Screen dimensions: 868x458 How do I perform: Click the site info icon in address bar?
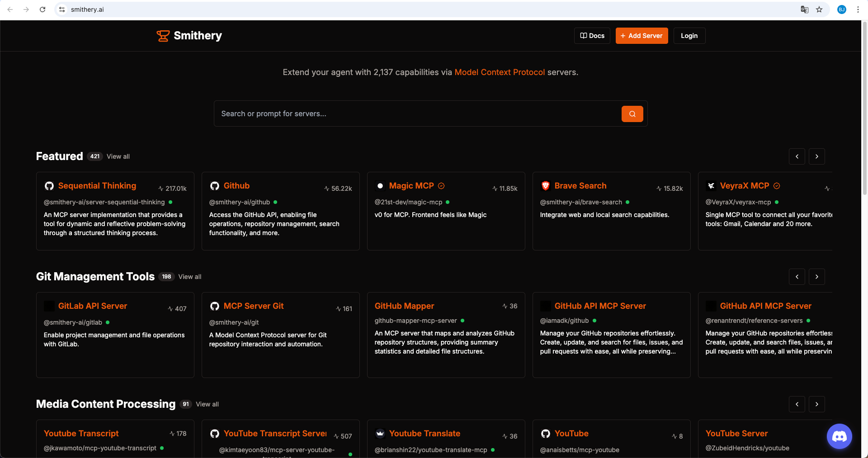coord(62,9)
